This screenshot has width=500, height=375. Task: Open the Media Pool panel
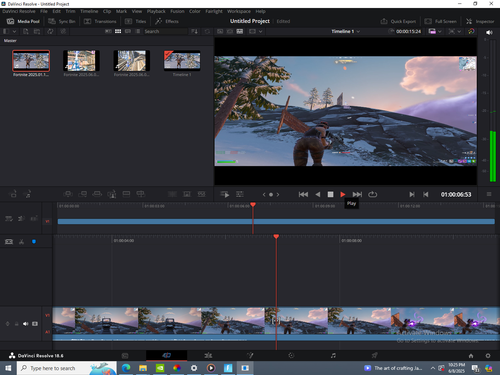point(23,21)
